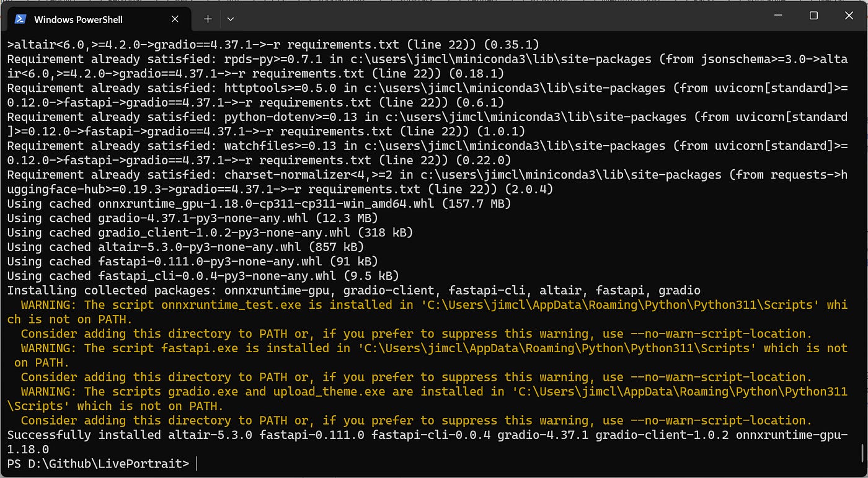The height and width of the screenshot is (478, 868).
Task: Click the PowerShell icon in the tab
Action: [20, 19]
